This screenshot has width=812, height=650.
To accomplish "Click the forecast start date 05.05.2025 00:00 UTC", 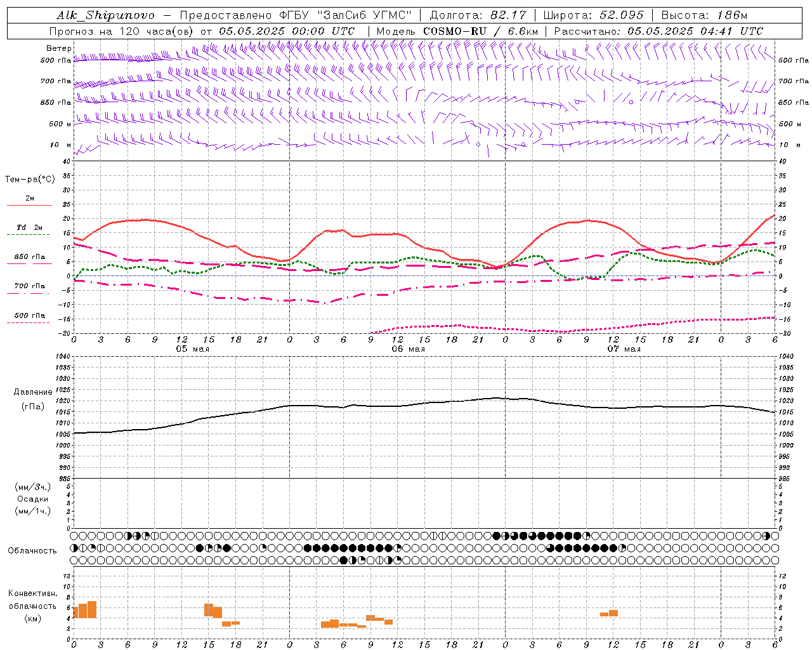I will pos(287,31).
